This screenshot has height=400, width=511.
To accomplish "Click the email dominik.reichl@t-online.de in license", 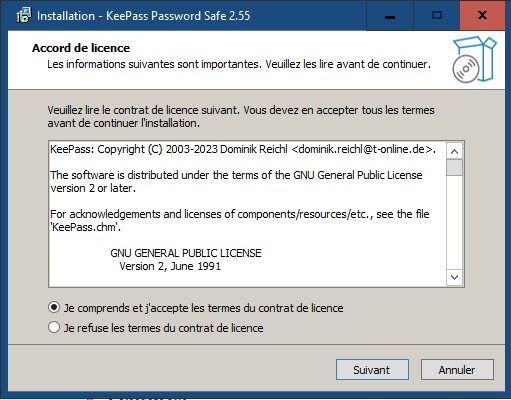I will click(x=362, y=149).
